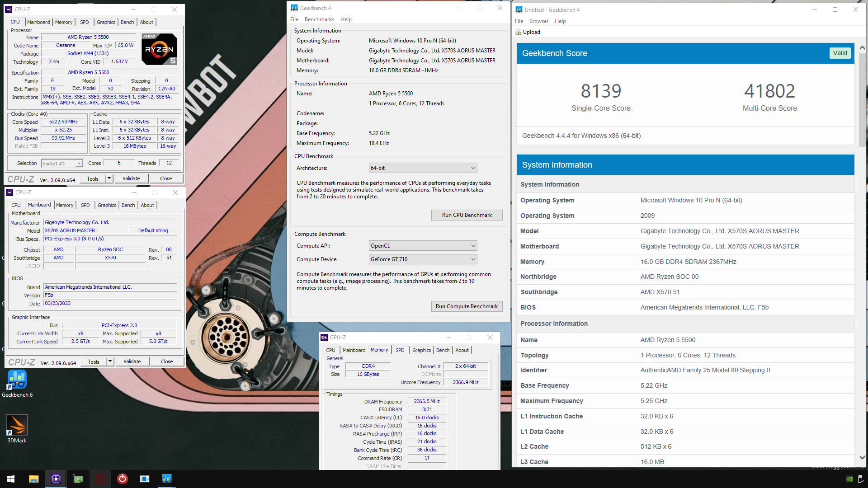Screen dimensions: 868x488
Task: Open Bench tab in top CPU-Z window
Action: coord(127,22)
